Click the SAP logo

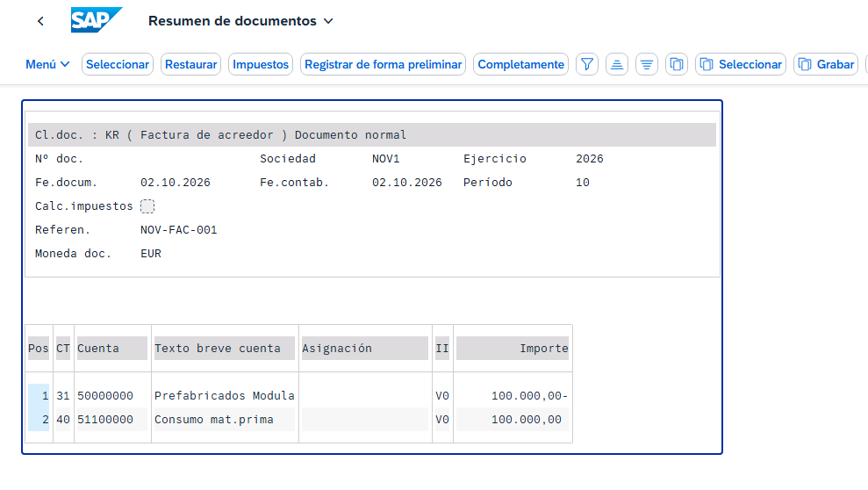97,20
